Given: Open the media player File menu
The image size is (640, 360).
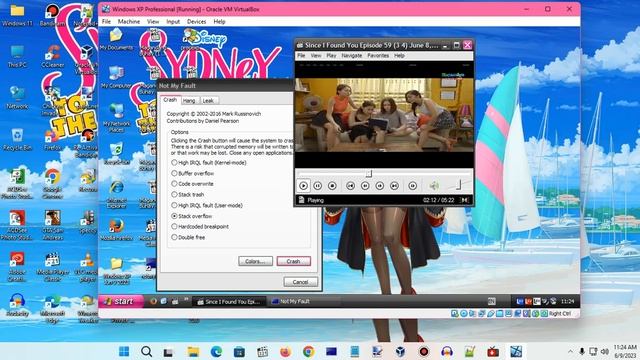Looking at the screenshot, I should pyautogui.click(x=301, y=55).
